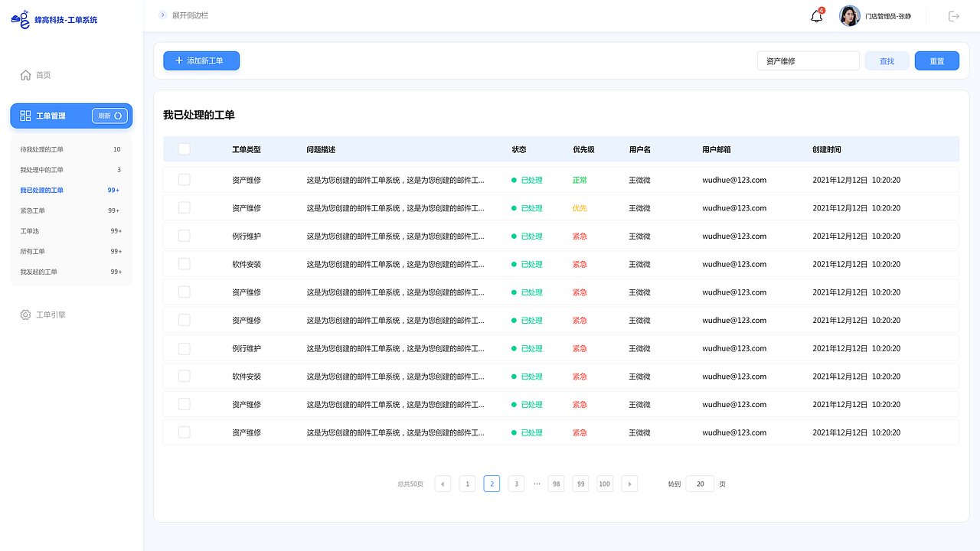Screen dimensions: 980x551
Task: Check the row with 正常 priority
Action: [x=185, y=180]
